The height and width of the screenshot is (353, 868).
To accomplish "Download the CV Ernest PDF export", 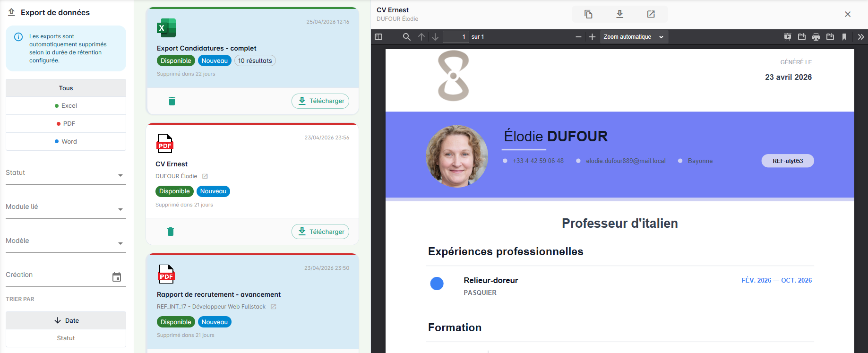I will coord(320,232).
